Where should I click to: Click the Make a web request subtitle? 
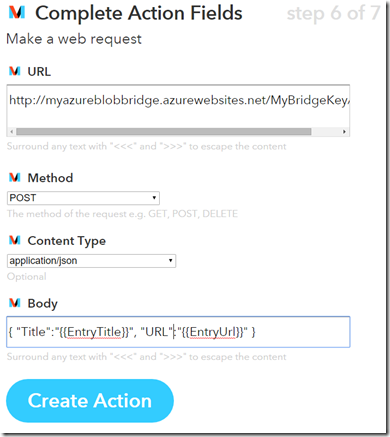(74, 39)
